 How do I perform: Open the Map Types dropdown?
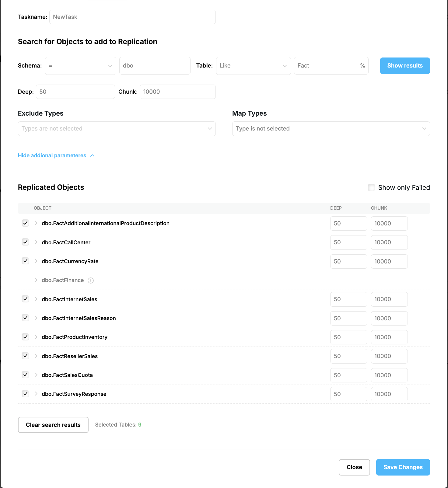(331, 129)
